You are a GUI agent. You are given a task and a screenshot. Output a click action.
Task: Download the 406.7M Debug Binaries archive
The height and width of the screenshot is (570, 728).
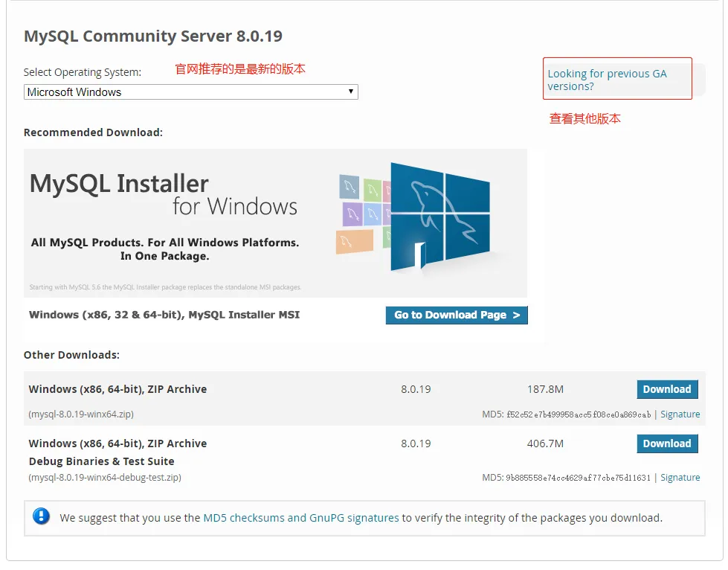(x=667, y=443)
